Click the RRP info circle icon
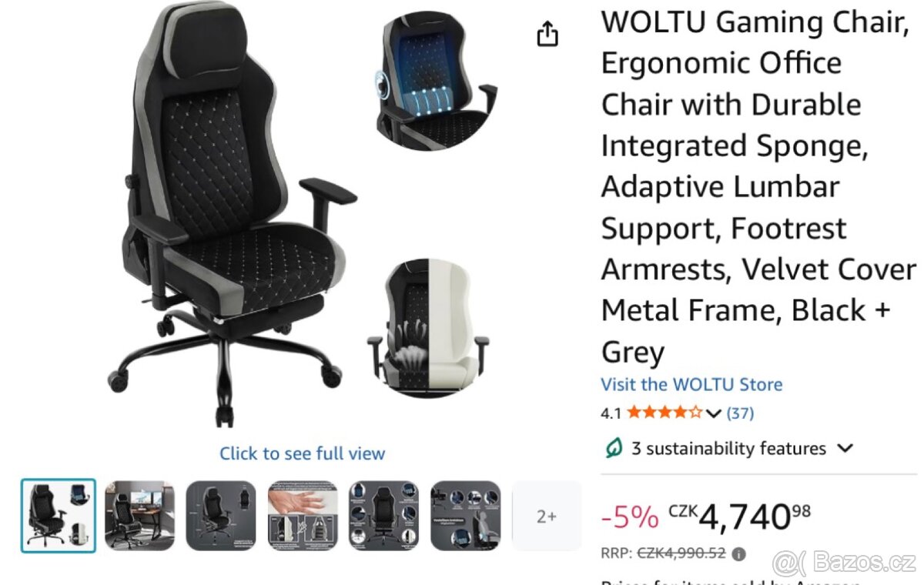Viewport: 924px width, 585px height. coord(739,553)
